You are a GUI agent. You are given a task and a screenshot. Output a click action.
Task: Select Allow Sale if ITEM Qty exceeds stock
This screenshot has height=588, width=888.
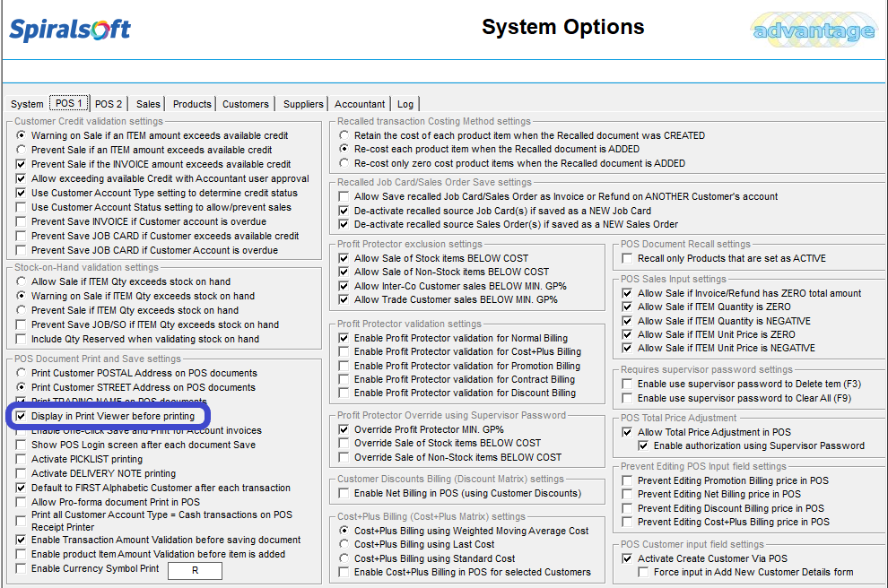pos(21,281)
